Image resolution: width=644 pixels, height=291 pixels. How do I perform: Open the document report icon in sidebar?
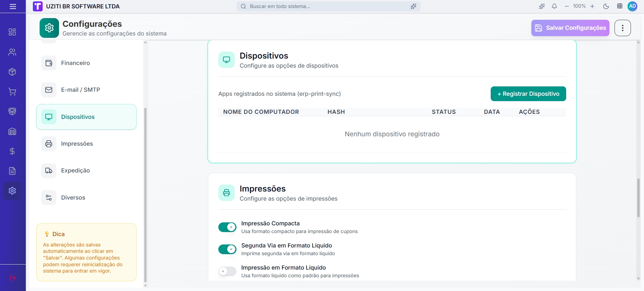(12, 171)
